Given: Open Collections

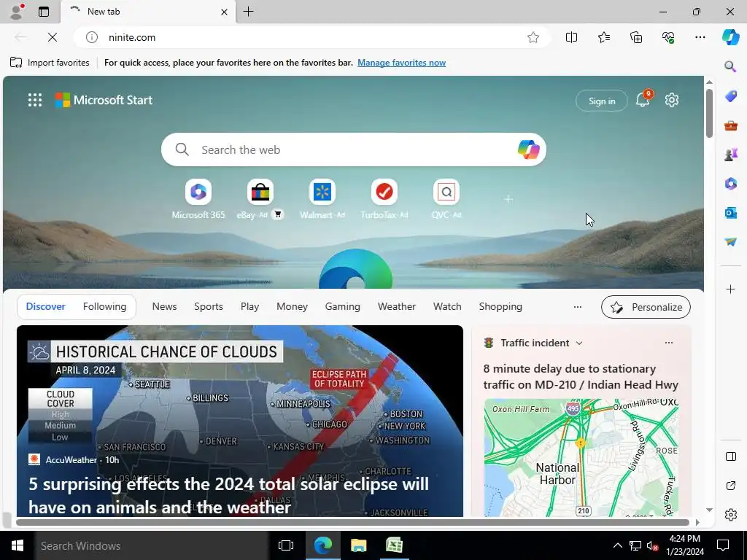Looking at the screenshot, I should point(636,37).
